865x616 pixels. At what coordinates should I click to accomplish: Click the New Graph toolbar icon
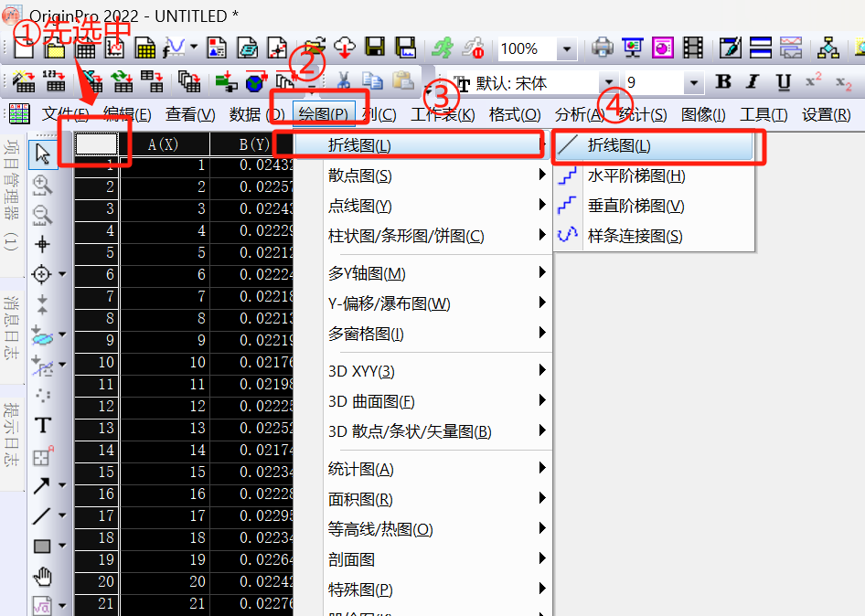(x=114, y=48)
